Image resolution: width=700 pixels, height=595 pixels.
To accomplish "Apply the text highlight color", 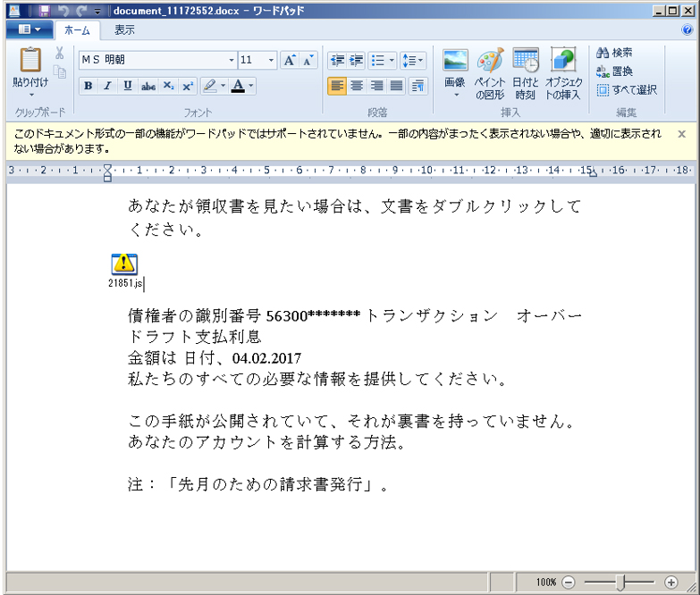I will tap(209, 86).
